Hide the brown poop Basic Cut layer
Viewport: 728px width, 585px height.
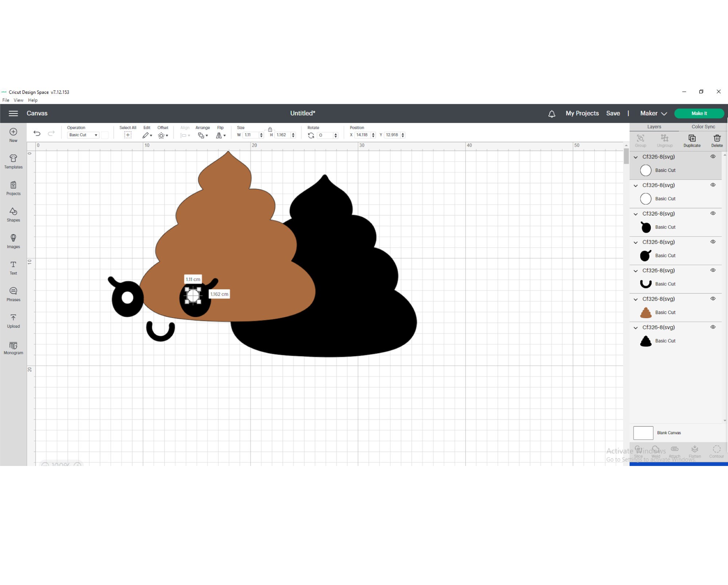713,299
